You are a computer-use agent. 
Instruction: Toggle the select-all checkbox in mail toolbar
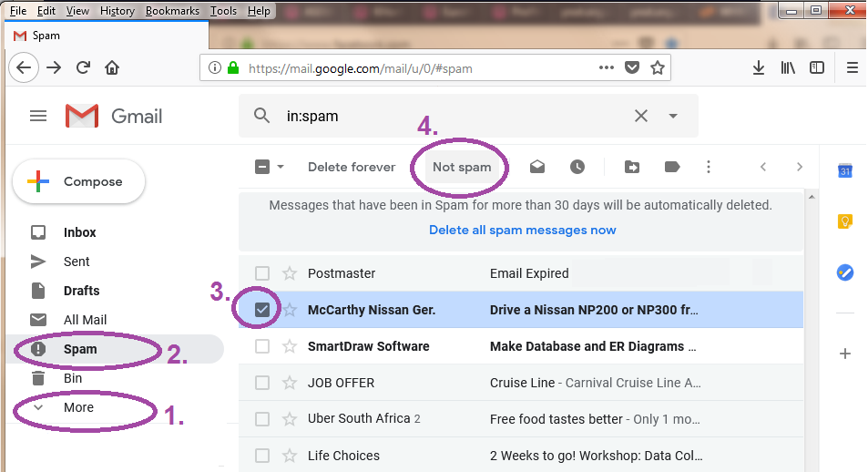[x=262, y=167]
